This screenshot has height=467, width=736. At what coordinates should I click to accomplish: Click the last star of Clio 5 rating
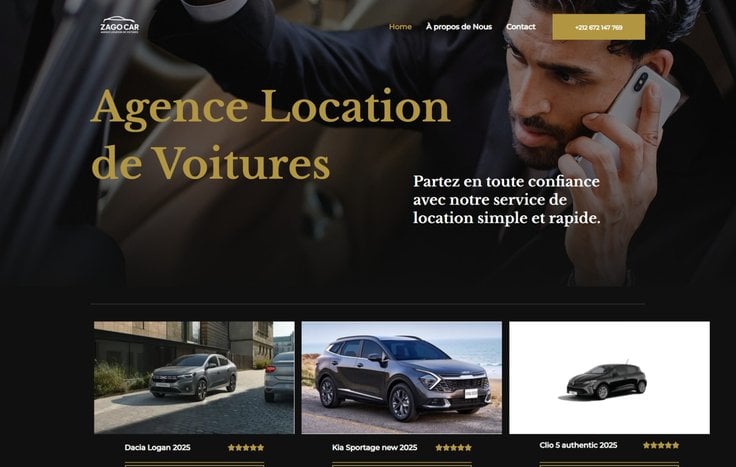tap(675, 445)
